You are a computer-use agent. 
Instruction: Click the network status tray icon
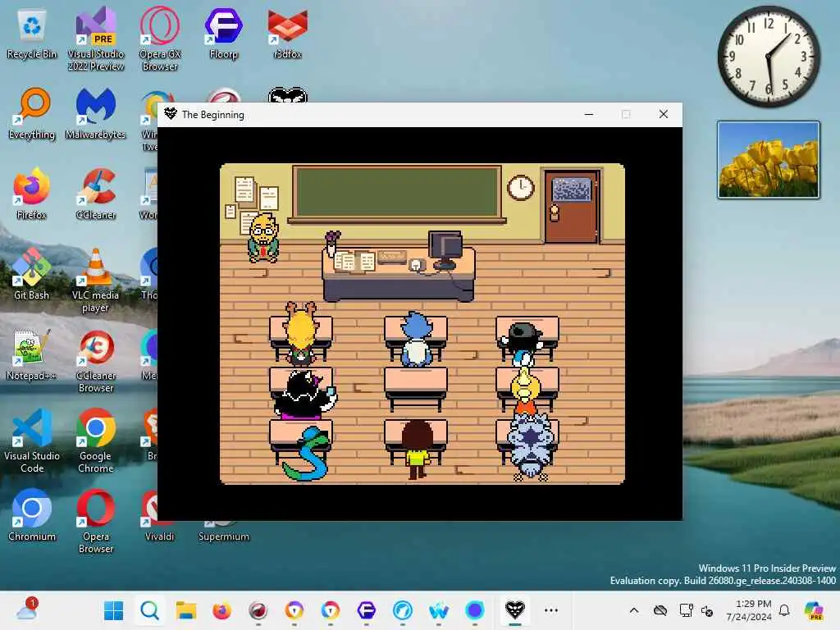pyautogui.click(x=686, y=610)
